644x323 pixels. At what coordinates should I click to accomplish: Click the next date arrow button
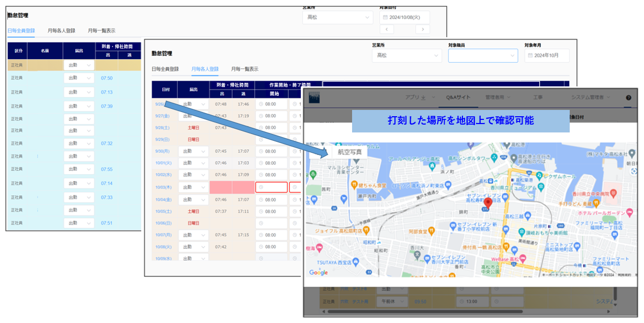pos(422,29)
